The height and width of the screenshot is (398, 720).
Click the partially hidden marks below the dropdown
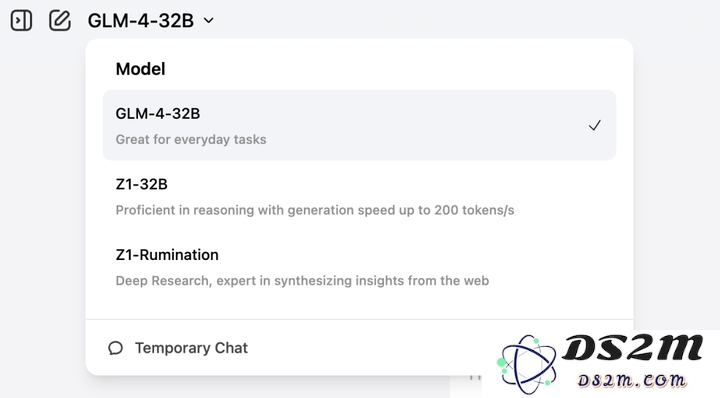click(x=475, y=377)
